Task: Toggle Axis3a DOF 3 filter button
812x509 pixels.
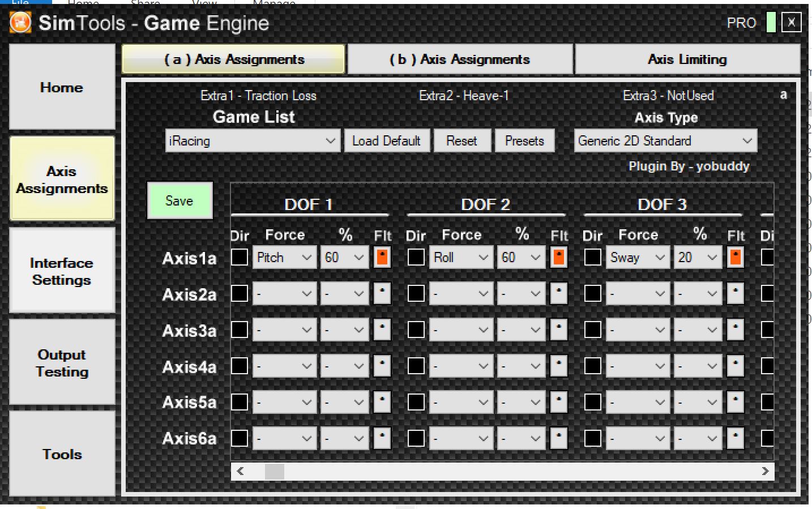Action: coord(736,330)
